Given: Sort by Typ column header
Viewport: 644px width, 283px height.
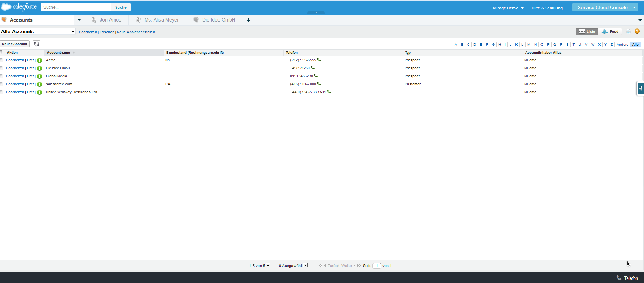Looking at the screenshot, I should click(x=463, y=53).
